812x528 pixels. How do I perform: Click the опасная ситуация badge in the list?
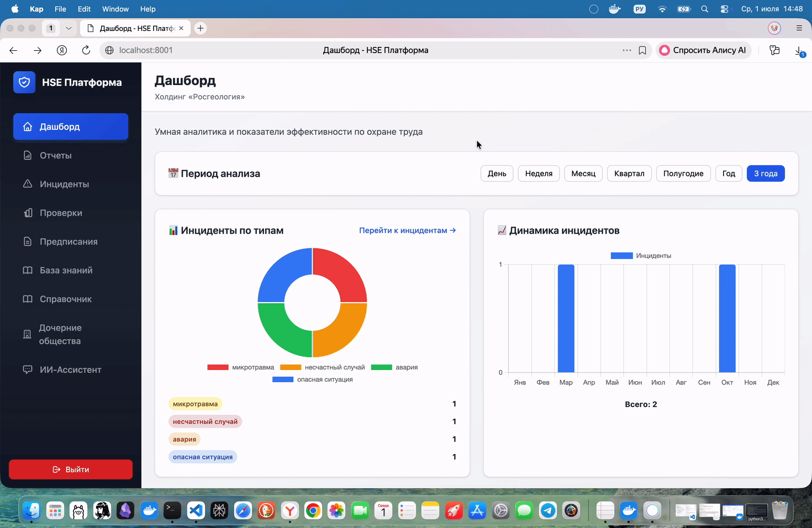pos(203,457)
